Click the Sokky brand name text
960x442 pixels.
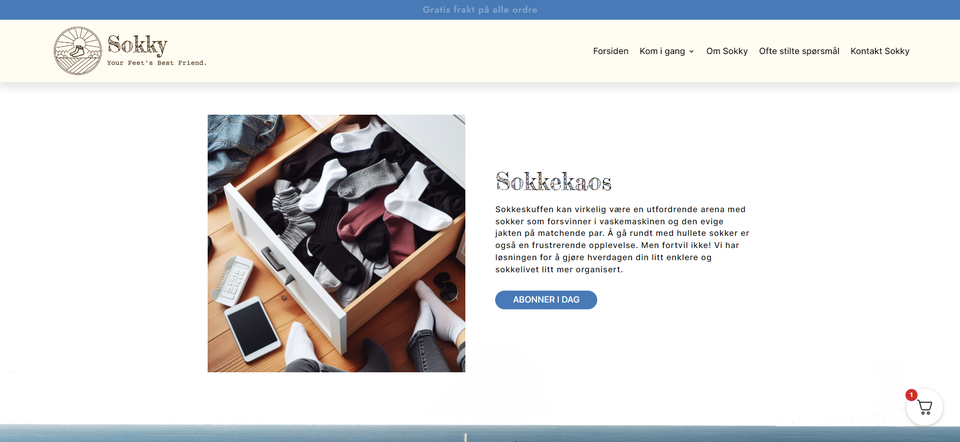(137, 45)
